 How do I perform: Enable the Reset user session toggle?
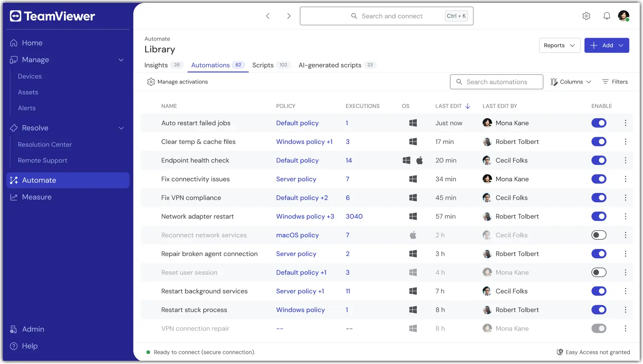point(599,272)
